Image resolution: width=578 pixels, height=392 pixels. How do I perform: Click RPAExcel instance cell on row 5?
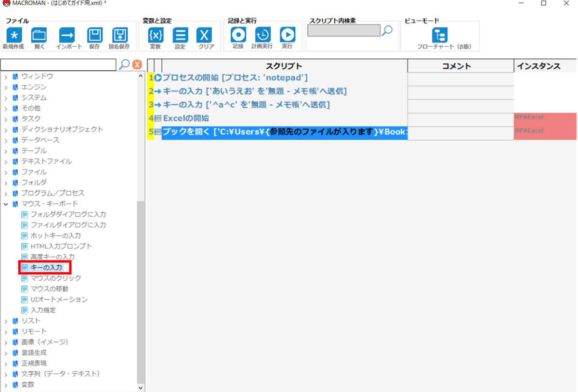(x=545, y=133)
